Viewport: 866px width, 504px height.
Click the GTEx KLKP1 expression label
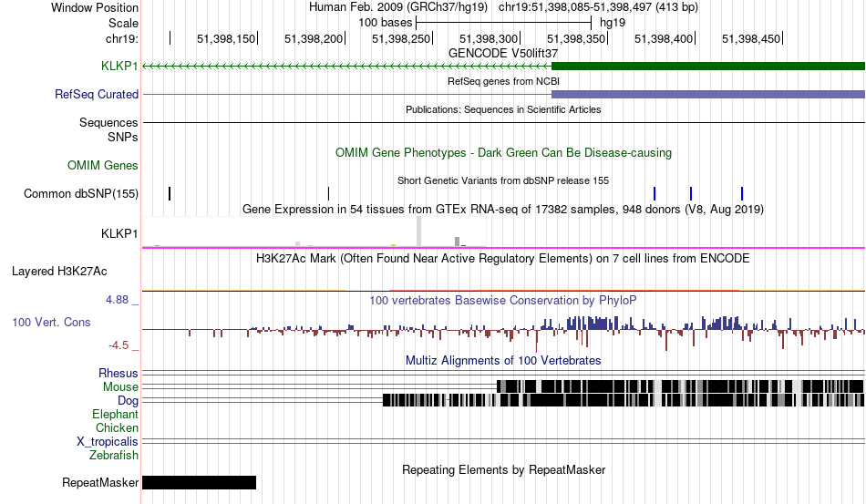pyautogui.click(x=119, y=233)
